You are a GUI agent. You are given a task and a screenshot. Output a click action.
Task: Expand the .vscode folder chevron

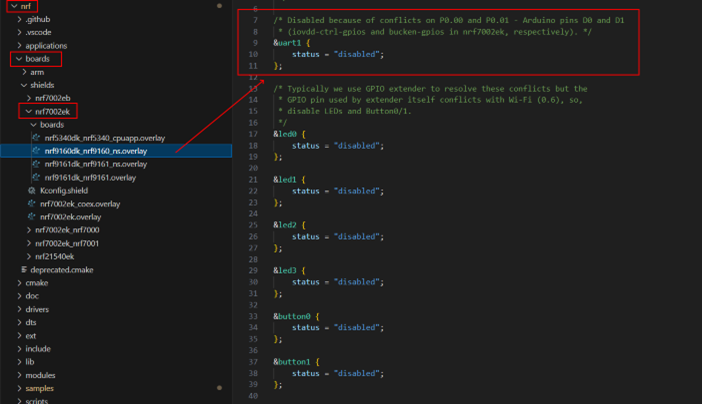coord(19,32)
